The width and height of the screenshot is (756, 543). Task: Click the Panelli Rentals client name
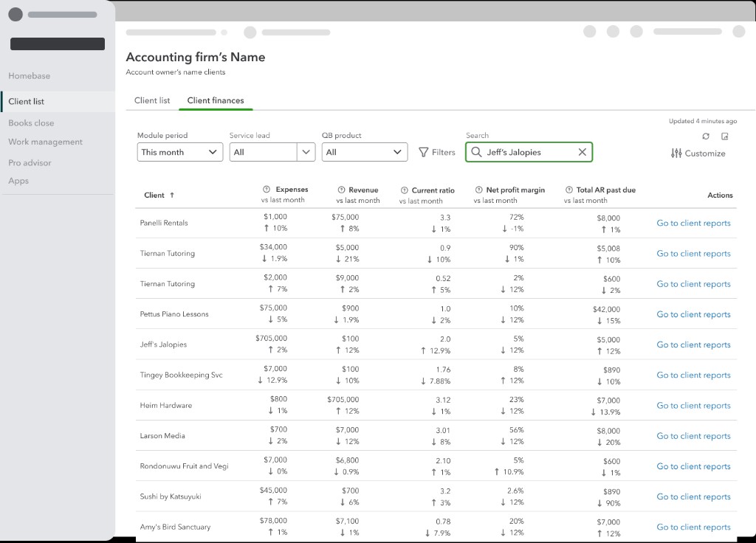coord(164,223)
